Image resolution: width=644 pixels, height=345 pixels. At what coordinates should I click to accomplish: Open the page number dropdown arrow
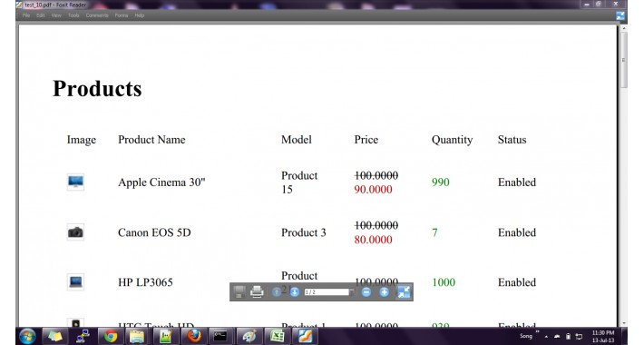352,292
